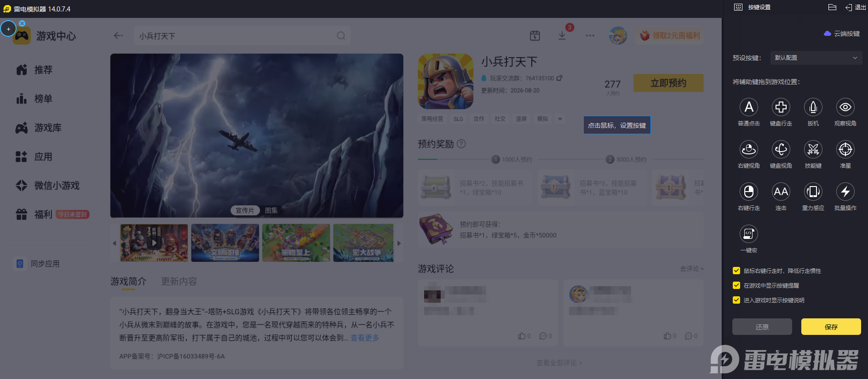868x379 pixels.
Task: Click the 策略经营 tag
Action: click(432, 119)
